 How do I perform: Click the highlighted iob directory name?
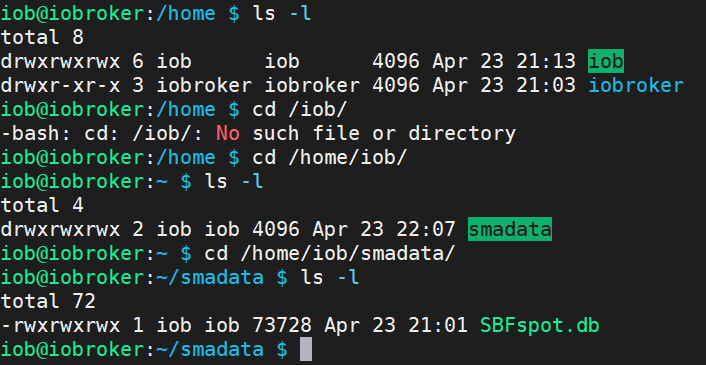(606, 61)
